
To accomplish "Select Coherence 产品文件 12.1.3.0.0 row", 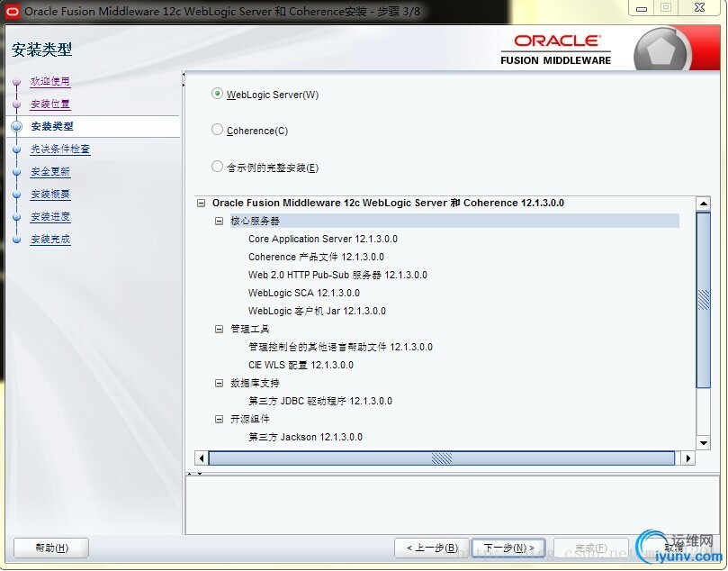I will (x=316, y=257).
